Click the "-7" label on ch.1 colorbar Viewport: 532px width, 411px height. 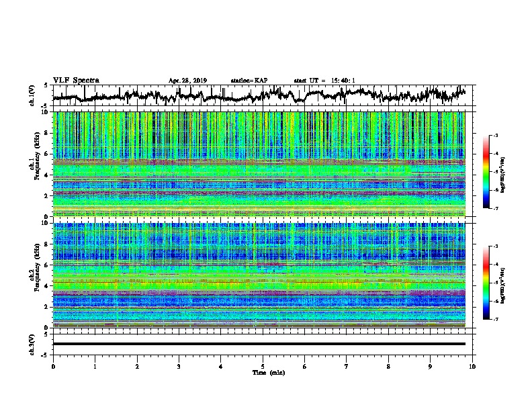point(495,208)
